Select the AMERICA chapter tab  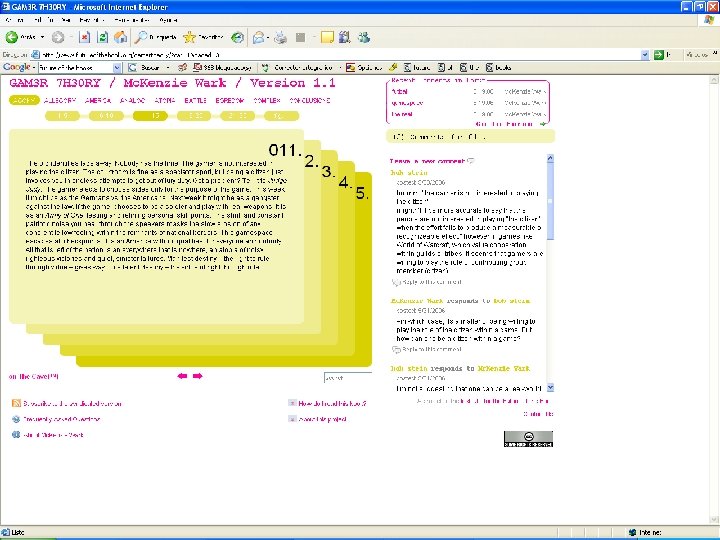pyautogui.click(x=98, y=100)
